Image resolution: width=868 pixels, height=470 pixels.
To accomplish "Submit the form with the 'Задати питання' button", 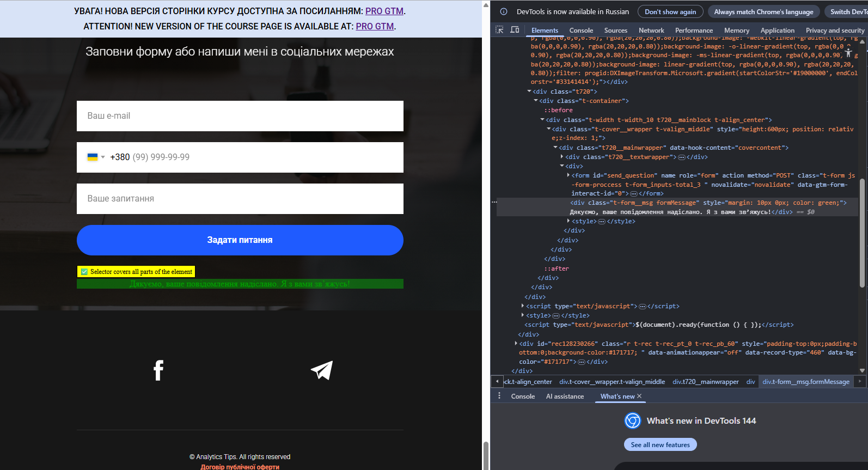I will click(240, 240).
